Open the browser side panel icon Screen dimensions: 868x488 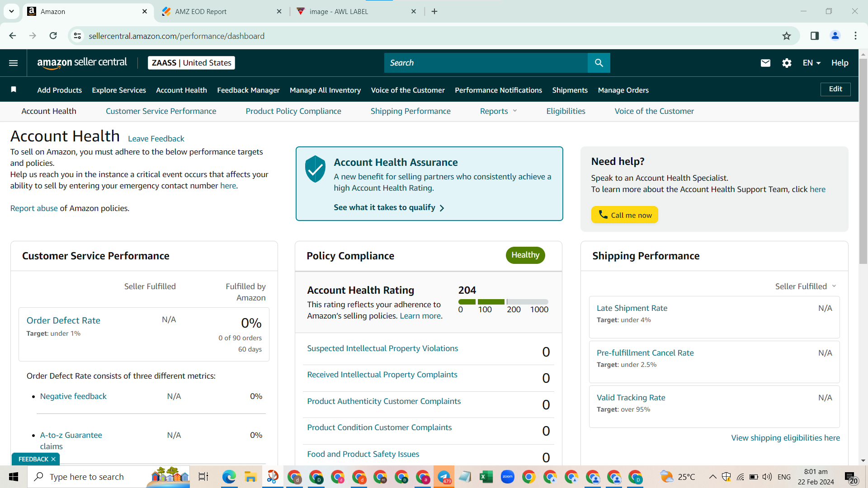(x=815, y=36)
